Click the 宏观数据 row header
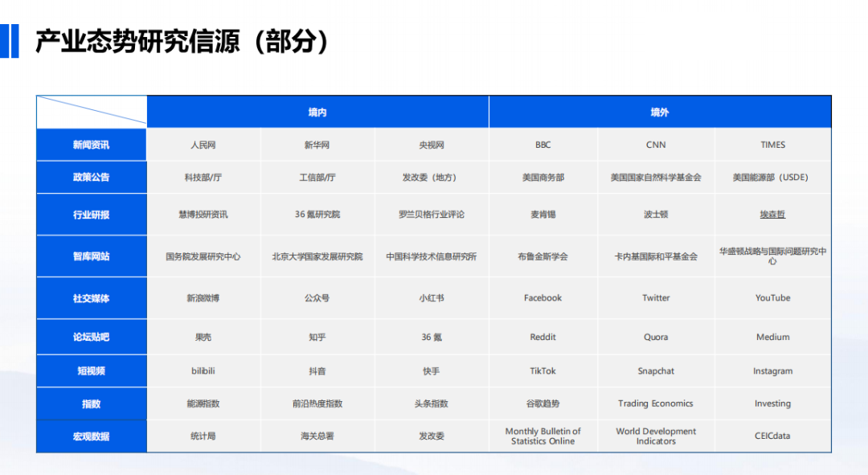The width and height of the screenshot is (868, 475). pos(91,436)
